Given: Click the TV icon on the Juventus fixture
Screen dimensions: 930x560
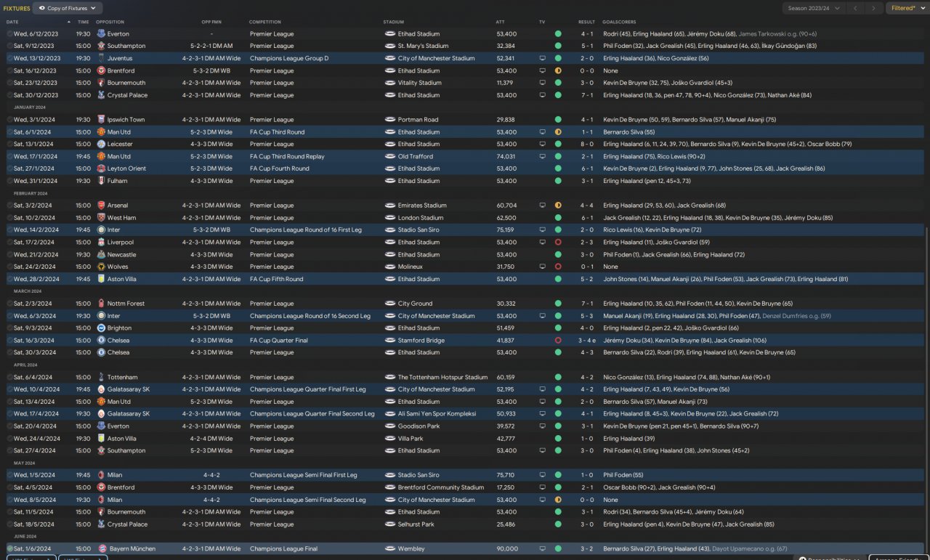Looking at the screenshot, I should click(x=542, y=58).
